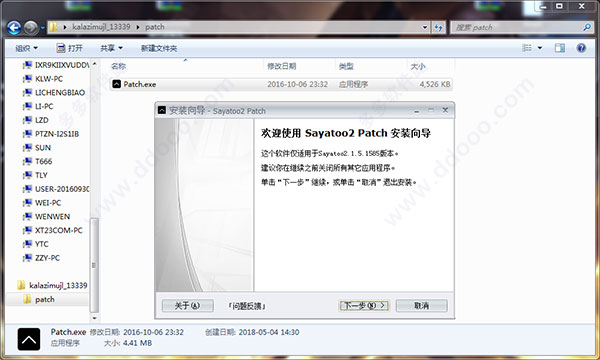This screenshot has width=600, height=360.
Task: Close the Sayatoo2 Patch wizard
Action: [445, 110]
